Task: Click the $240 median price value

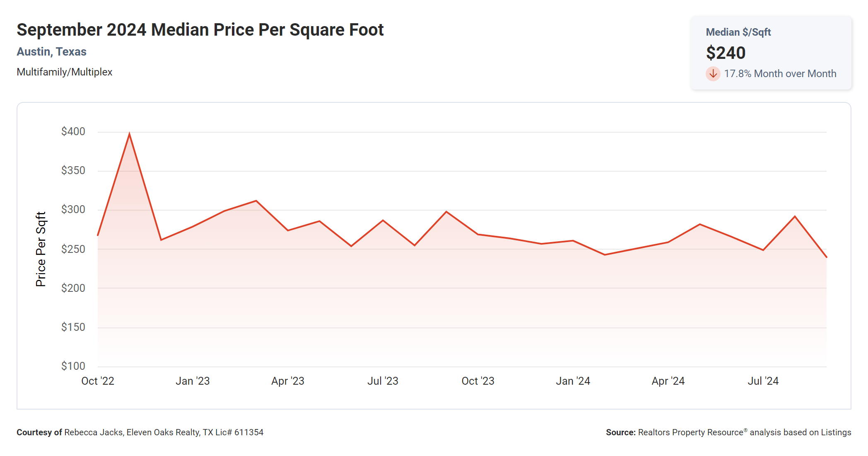Action: [726, 53]
